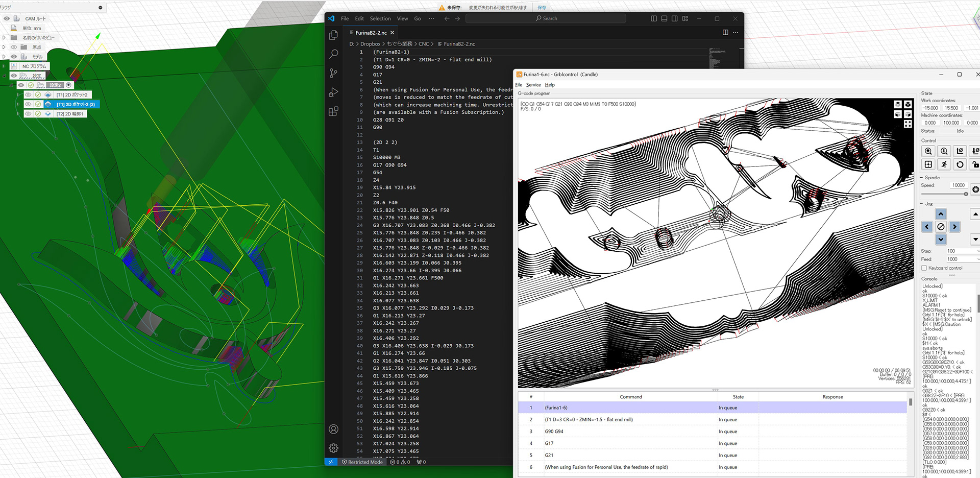
Task: Toggle panel layout icon in VS Code
Action: pyautogui.click(x=664, y=18)
